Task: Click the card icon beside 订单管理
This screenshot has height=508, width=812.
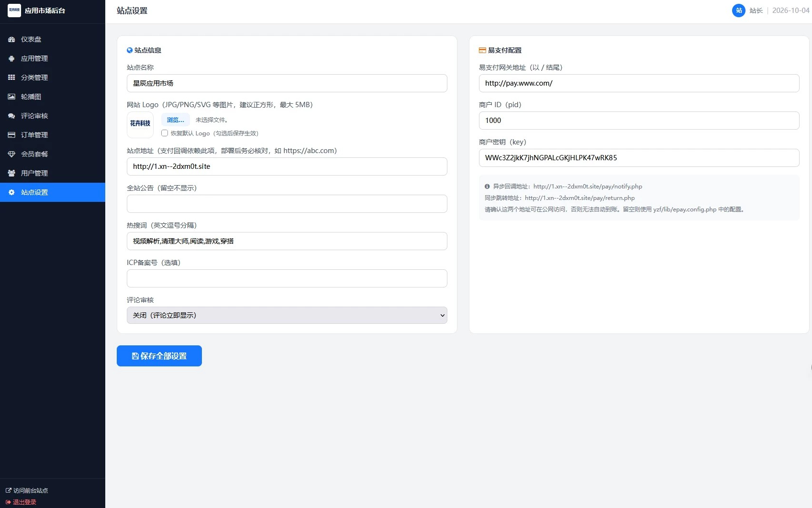Action: coord(11,135)
